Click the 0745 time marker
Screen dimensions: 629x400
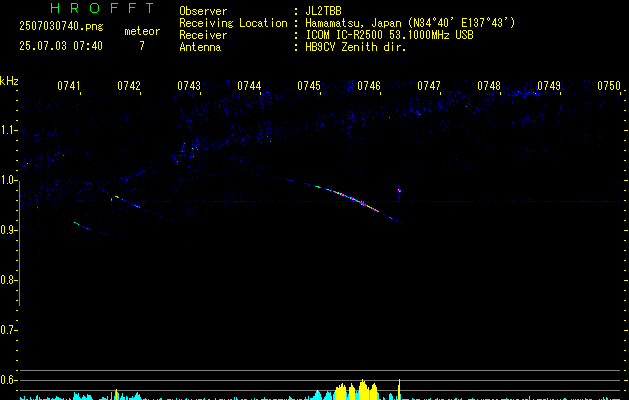pos(309,86)
